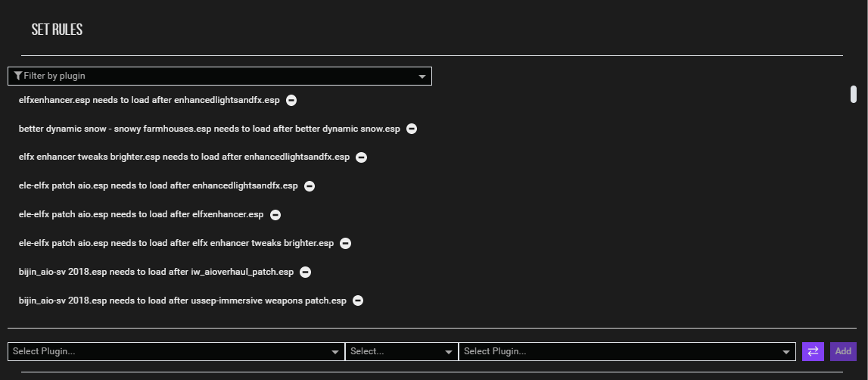Open the rule type Select... dropdown

402,351
